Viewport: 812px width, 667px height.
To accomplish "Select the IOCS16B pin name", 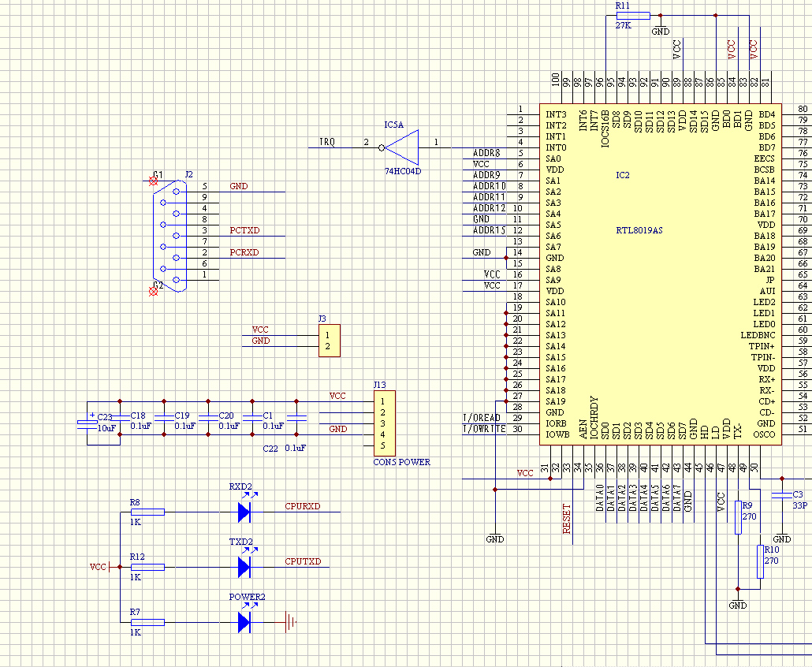I will [x=605, y=129].
